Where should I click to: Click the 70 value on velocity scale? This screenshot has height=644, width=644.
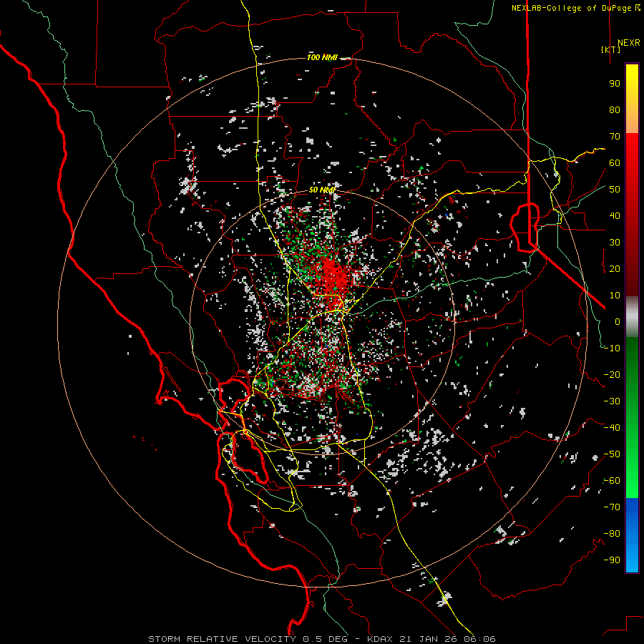click(615, 137)
